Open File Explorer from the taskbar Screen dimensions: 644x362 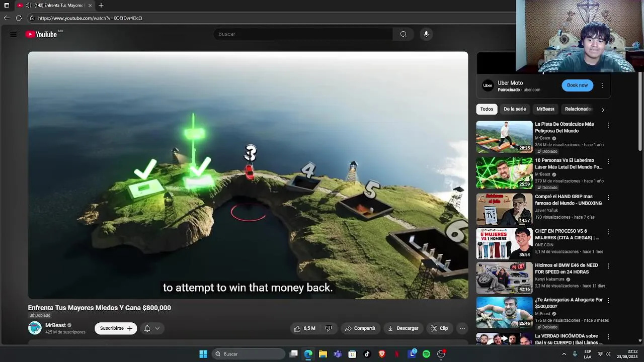coord(323,354)
